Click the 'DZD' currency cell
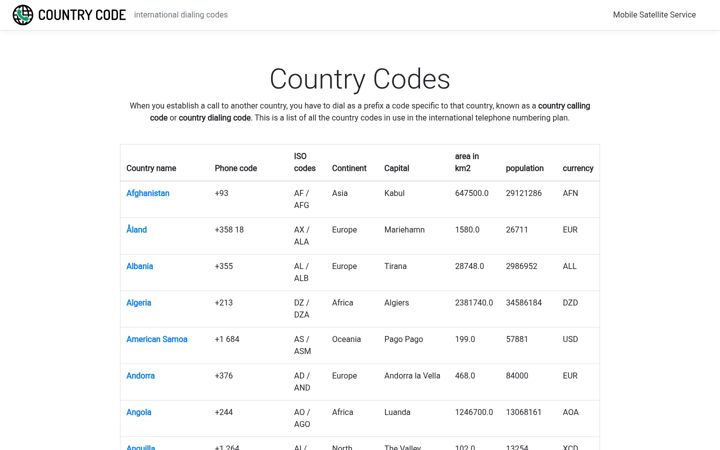 (x=570, y=303)
